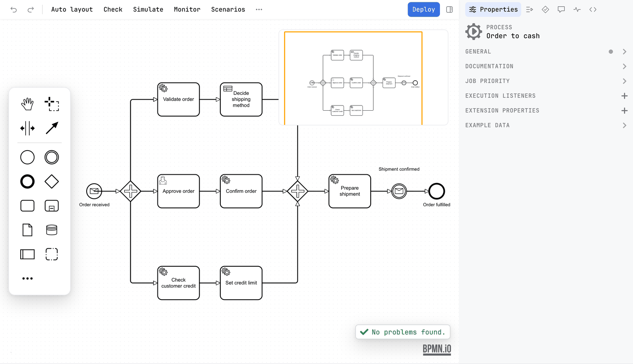Open the Check menu item
This screenshot has width=633, height=364.
(x=113, y=9)
